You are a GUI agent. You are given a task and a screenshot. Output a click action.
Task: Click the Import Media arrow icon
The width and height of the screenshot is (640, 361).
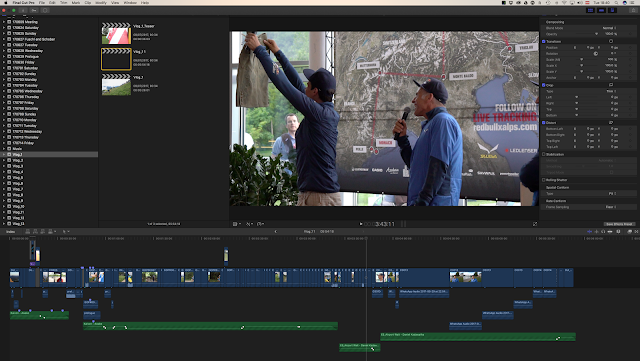coord(23,10)
